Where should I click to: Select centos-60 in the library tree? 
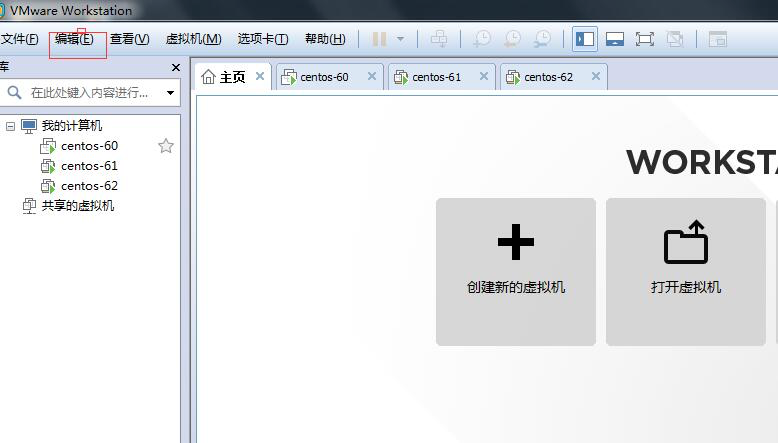coord(89,146)
